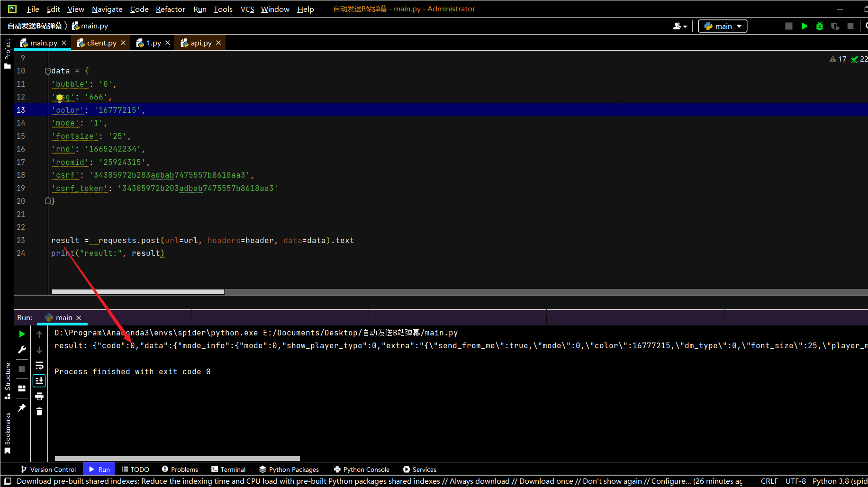Screen dimensions: 868x487
Task: Click the project name breadcrumb 自动发送B站弹幕
Action: click(x=35, y=26)
